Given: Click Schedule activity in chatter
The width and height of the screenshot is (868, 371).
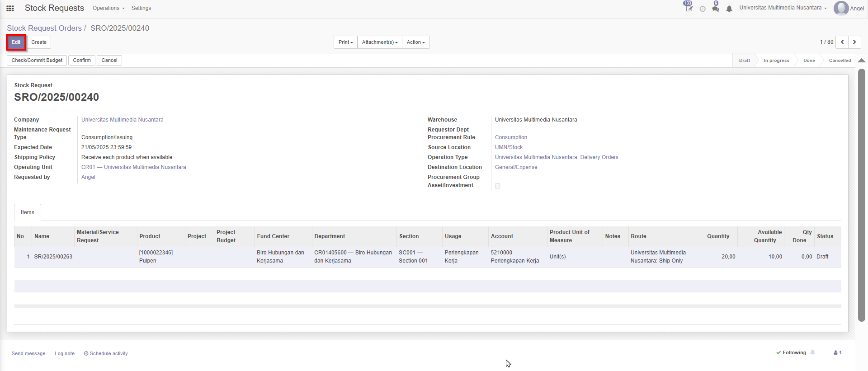Looking at the screenshot, I should pyautogui.click(x=106, y=353).
